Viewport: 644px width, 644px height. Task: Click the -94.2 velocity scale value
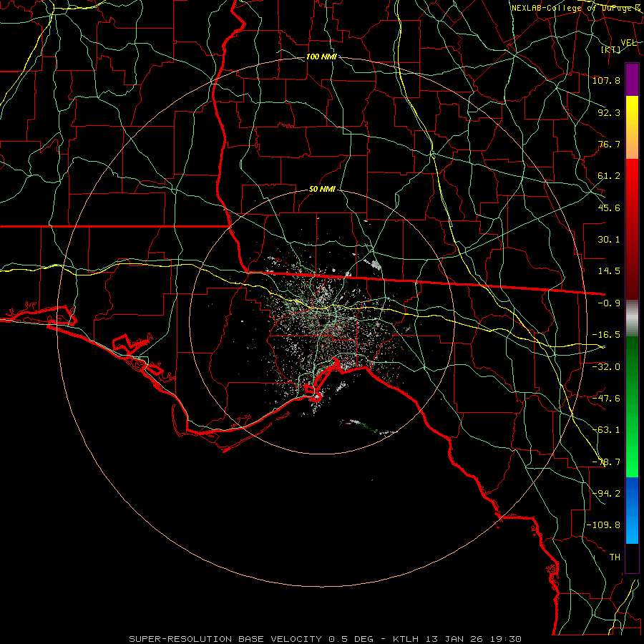(606, 494)
